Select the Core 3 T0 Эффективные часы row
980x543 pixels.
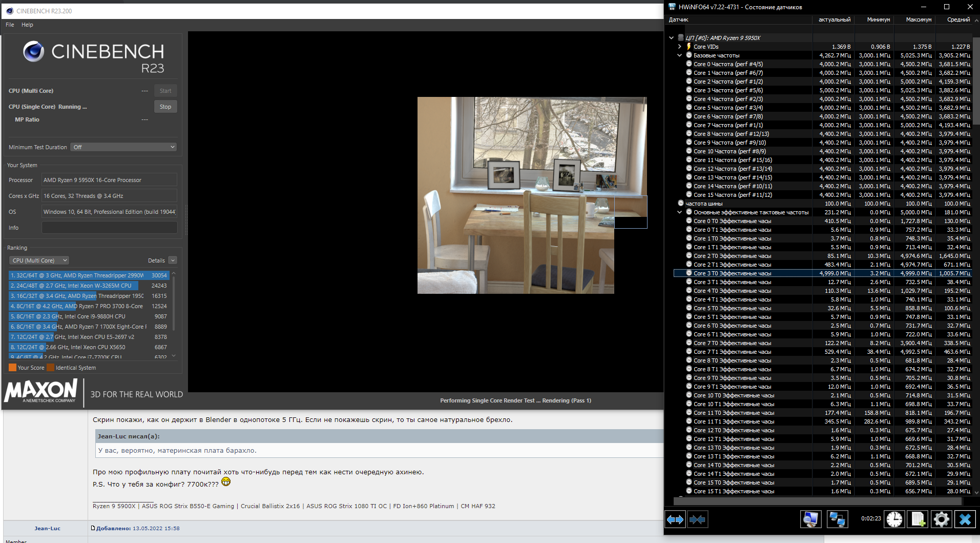823,273
